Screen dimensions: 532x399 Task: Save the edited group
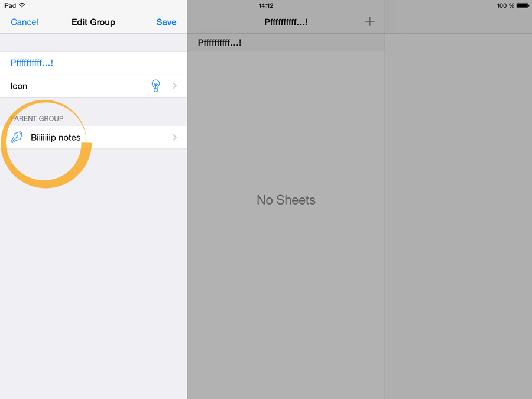[166, 22]
